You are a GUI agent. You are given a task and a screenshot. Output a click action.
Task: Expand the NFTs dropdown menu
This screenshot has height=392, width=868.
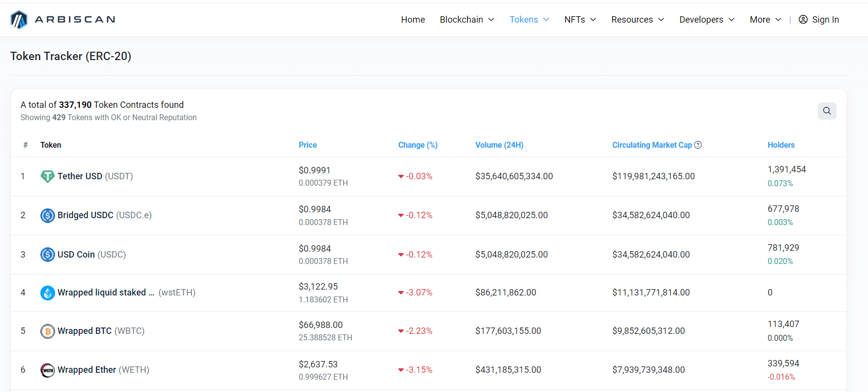580,20
